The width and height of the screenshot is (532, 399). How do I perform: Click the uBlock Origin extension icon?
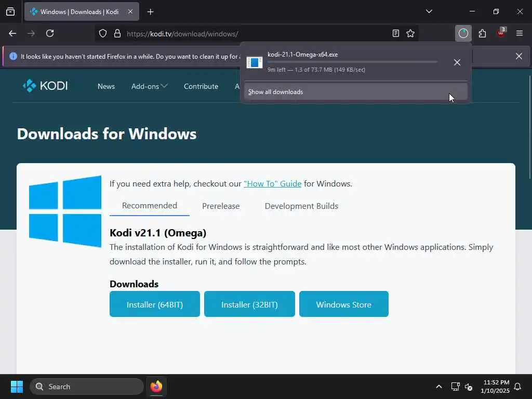(501, 33)
